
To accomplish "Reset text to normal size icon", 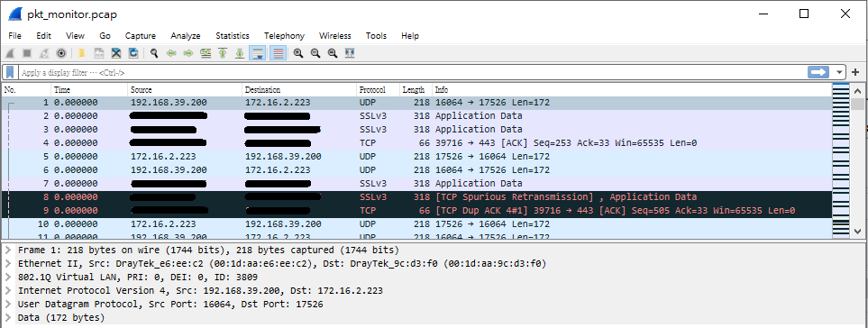I will 333,53.
